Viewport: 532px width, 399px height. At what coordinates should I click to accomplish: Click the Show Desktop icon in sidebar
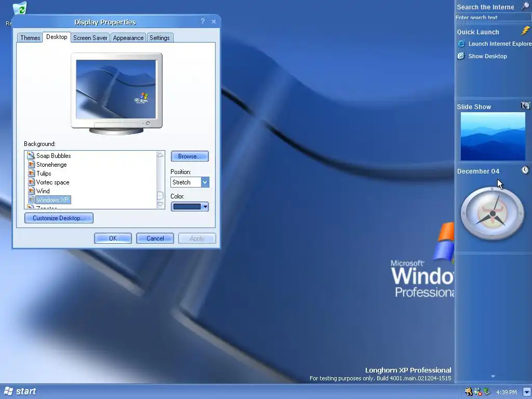(461, 56)
